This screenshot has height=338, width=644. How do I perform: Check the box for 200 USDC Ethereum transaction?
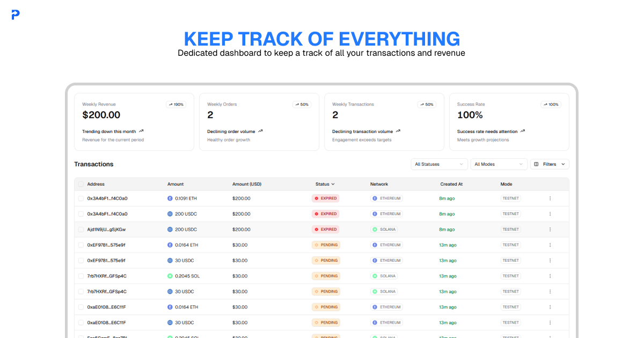tap(81, 214)
